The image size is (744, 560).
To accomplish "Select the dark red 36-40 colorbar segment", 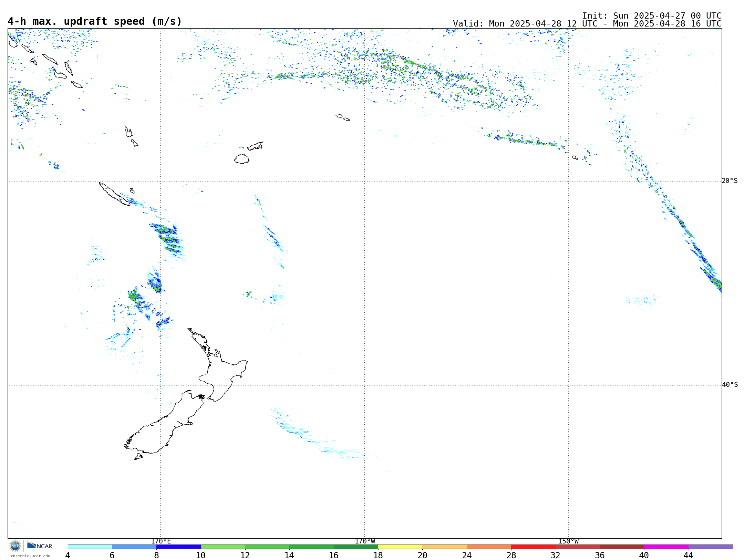I will click(x=622, y=547).
